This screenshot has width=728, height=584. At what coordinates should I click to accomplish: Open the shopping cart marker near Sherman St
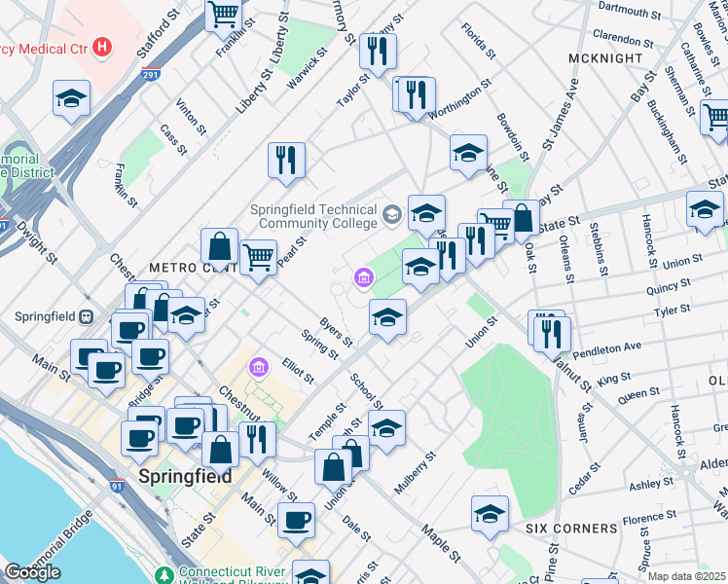[715, 118]
